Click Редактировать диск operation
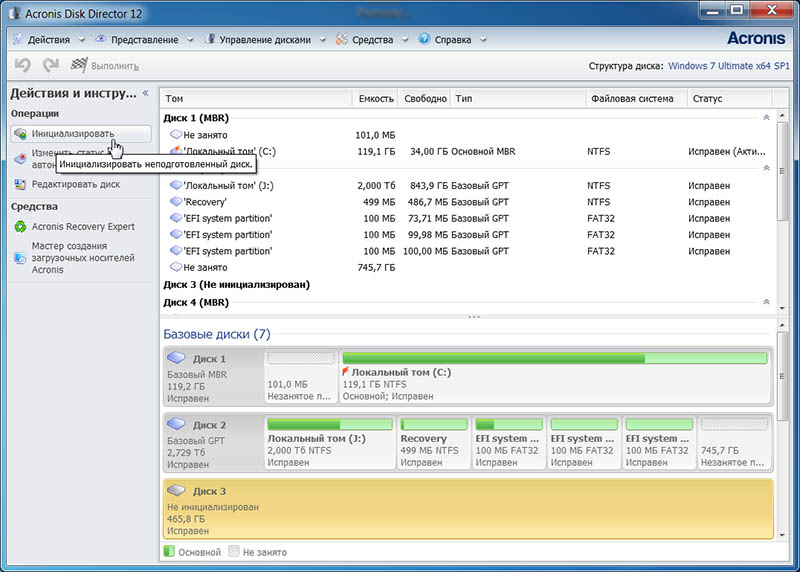800x572 pixels. coord(76,184)
